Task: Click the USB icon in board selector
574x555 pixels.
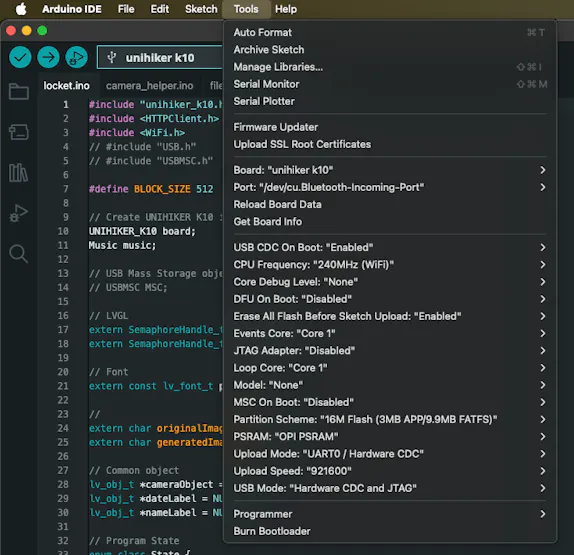Action: click(112, 57)
